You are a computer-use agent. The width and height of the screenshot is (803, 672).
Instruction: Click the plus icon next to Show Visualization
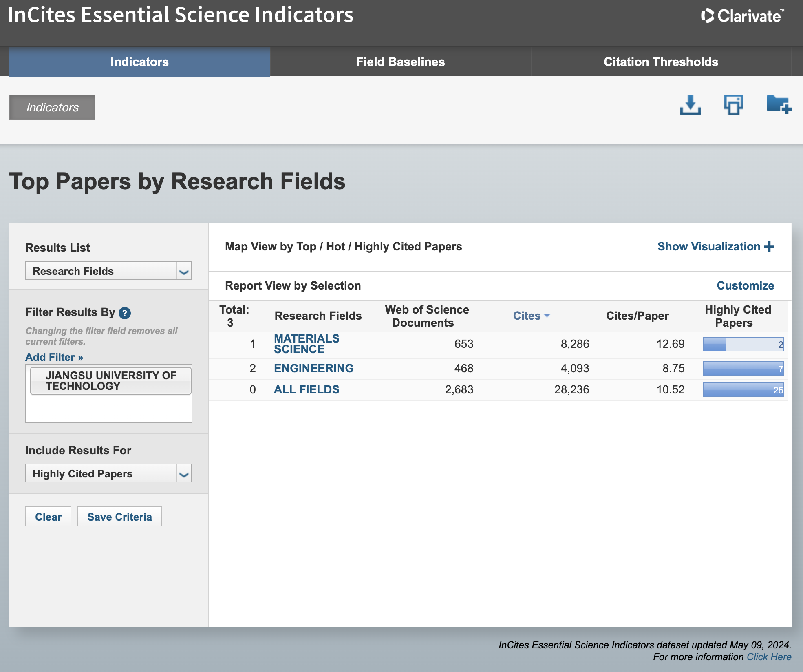click(769, 247)
